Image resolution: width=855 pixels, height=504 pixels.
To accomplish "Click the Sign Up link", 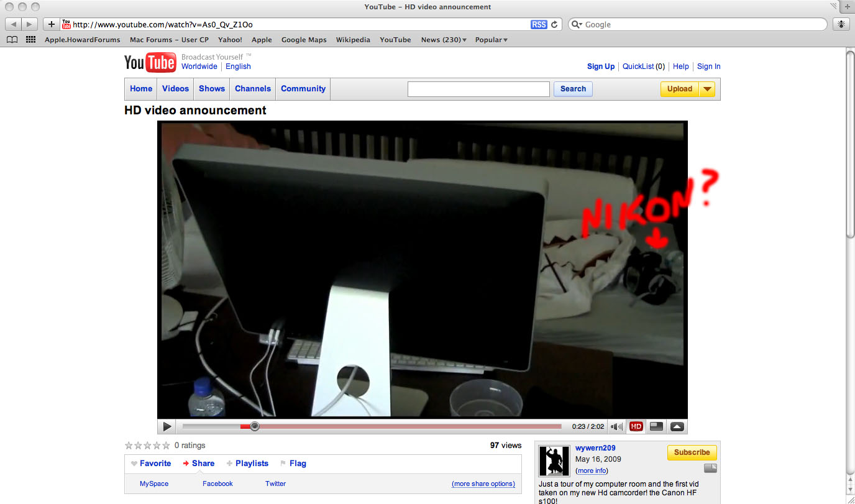I will [601, 66].
